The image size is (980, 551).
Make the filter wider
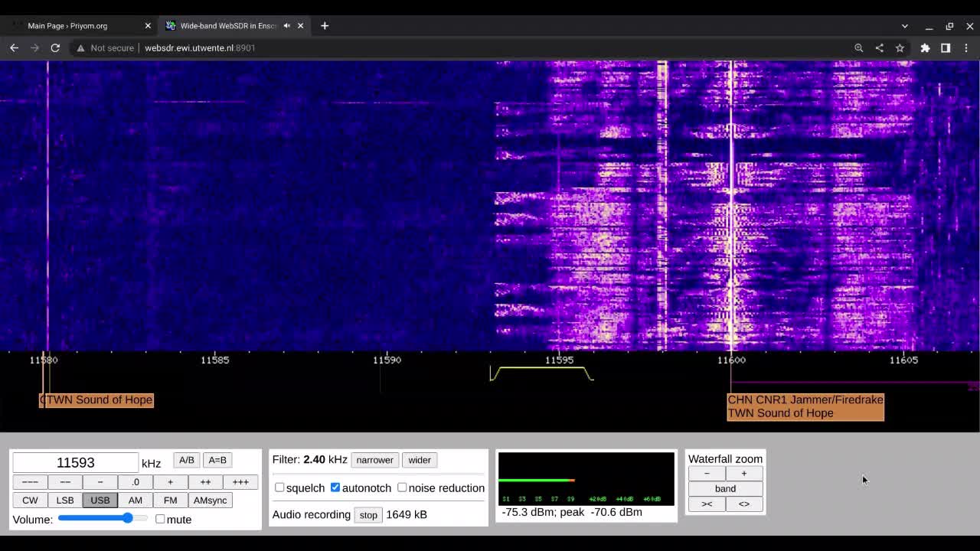(420, 460)
